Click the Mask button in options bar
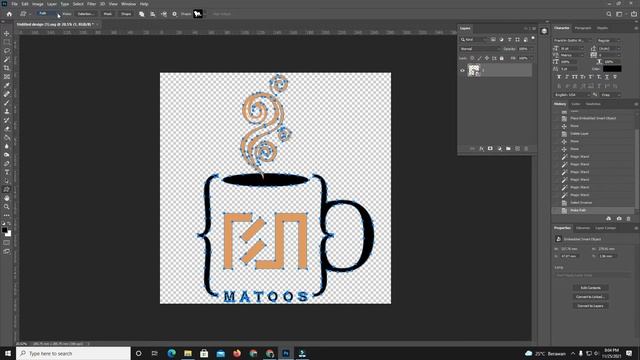The height and width of the screenshot is (360, 640). 108,14
